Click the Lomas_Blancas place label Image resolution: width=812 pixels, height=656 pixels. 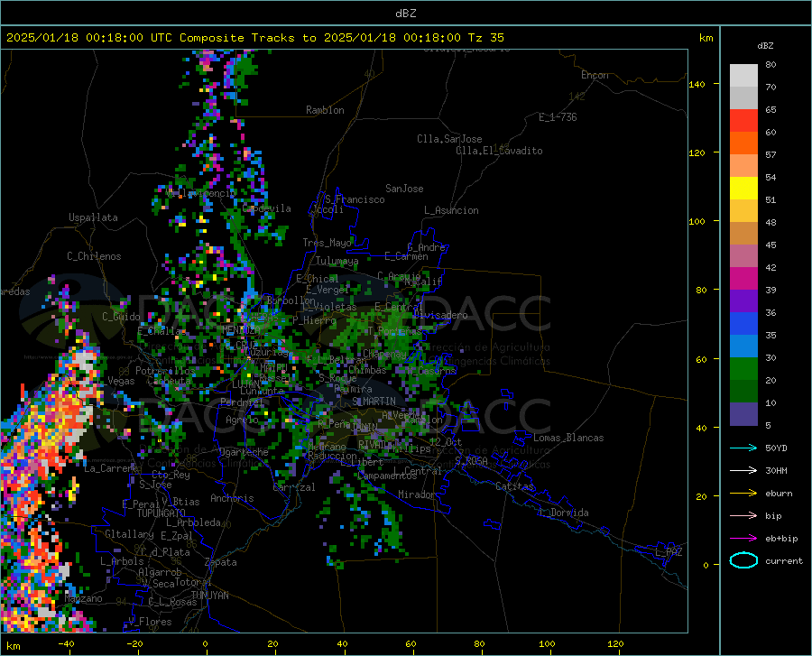click(x=568, y=438)
